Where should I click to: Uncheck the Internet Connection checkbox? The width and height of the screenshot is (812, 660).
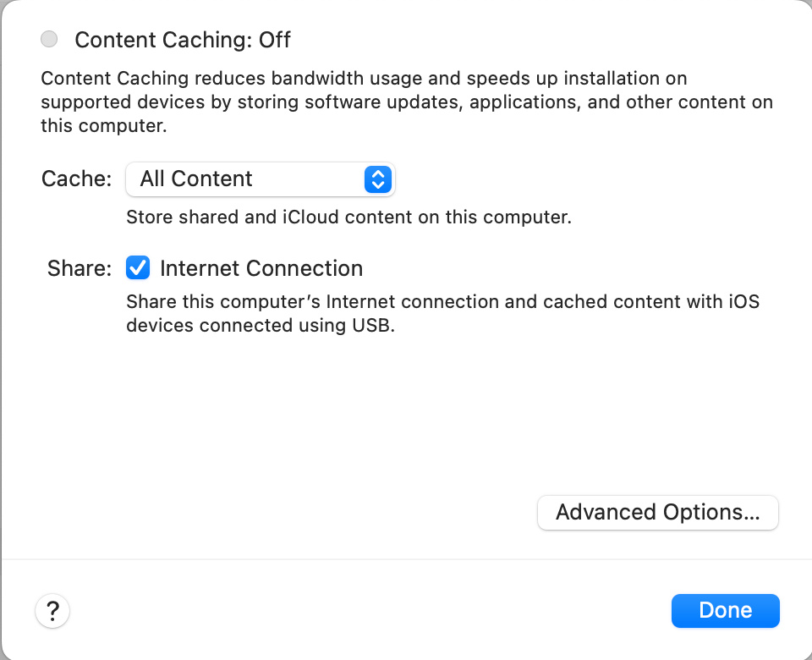[x=138, y=268]
